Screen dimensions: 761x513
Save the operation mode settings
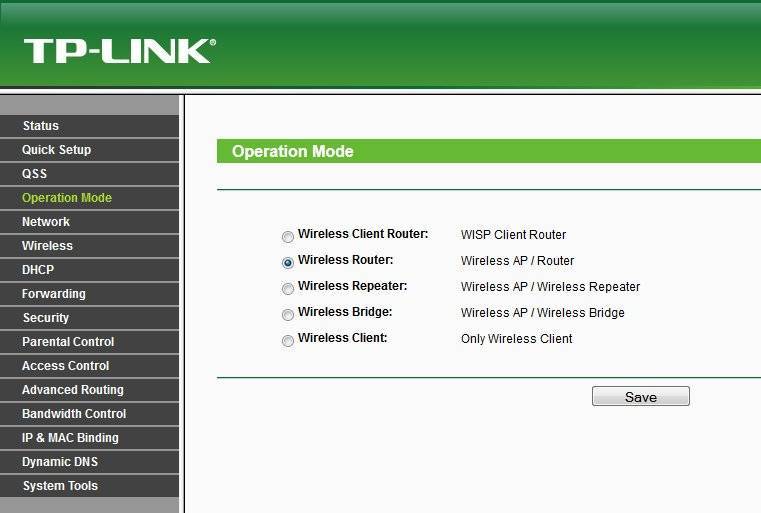coord(641,397)
